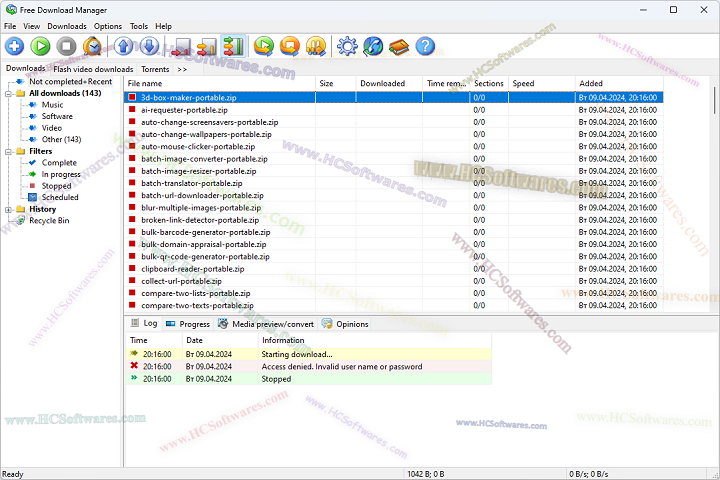
Task: Sort by Speed column header
Action: (542, 83)
